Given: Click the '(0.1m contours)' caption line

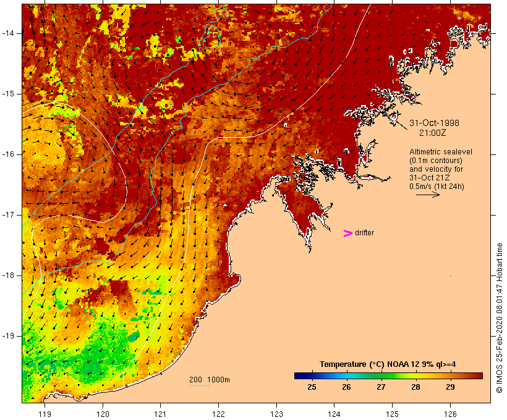Looking at the screenshot, I should 436,161.
